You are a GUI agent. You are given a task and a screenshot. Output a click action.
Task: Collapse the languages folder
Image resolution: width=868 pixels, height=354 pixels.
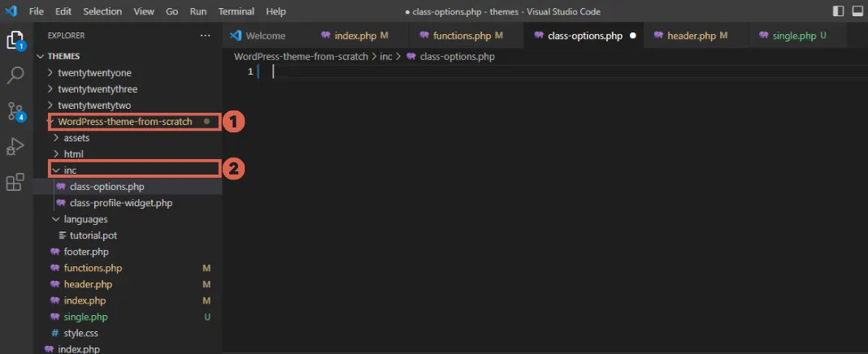pyautogui.click(x=128, y=219)
